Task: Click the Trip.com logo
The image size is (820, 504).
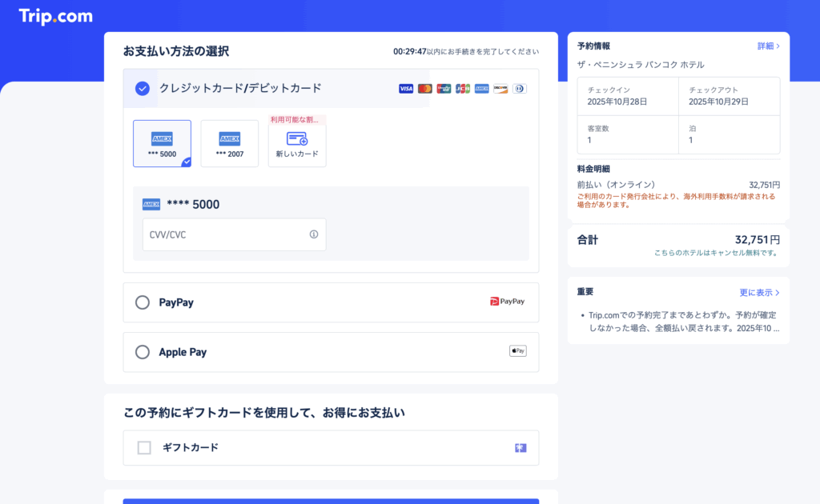Action: [x=55, y=16]
